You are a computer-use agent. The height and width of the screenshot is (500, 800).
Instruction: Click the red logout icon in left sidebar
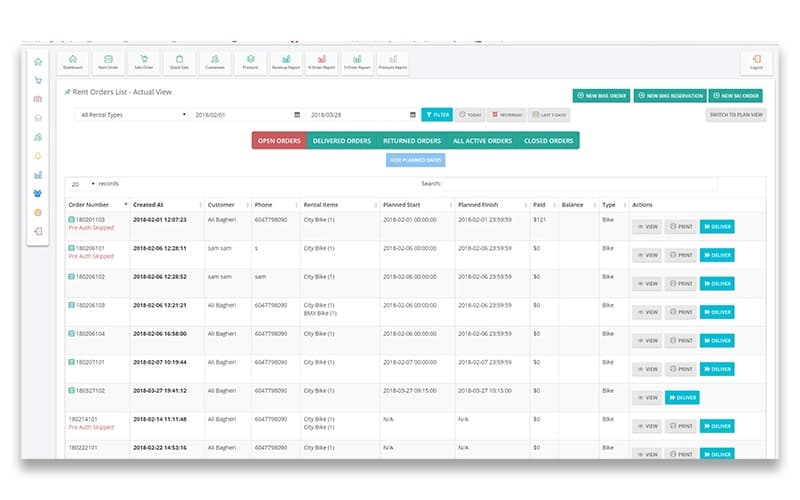click(38, 232)
